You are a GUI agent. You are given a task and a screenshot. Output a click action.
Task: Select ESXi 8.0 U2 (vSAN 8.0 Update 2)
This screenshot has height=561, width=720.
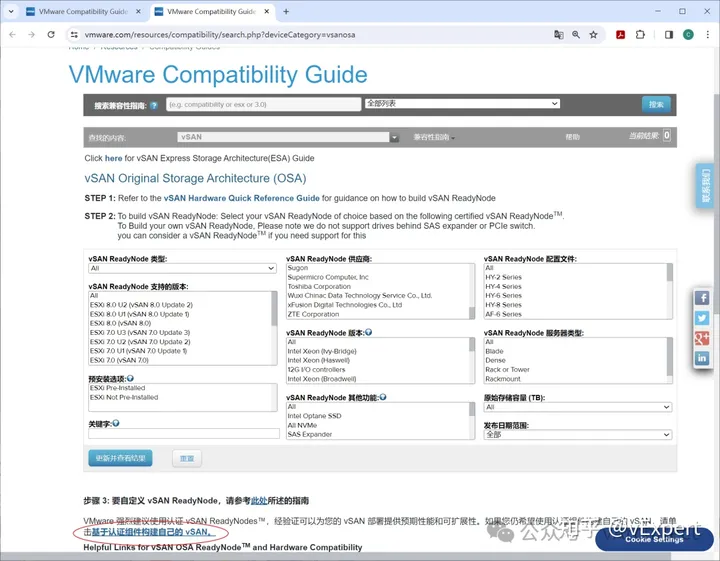point(141,305)
